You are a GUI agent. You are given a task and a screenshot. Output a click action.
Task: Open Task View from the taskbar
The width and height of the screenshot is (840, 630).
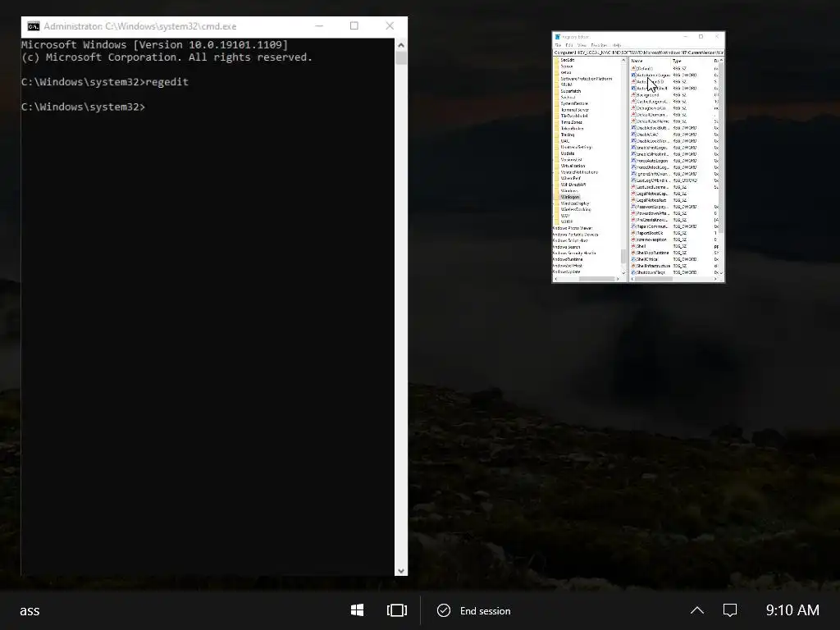coord(397,610)
